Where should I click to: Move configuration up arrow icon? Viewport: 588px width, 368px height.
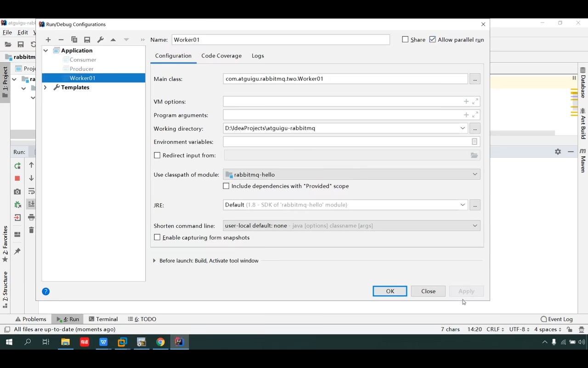pyautogui.click(x=113, y=40)
